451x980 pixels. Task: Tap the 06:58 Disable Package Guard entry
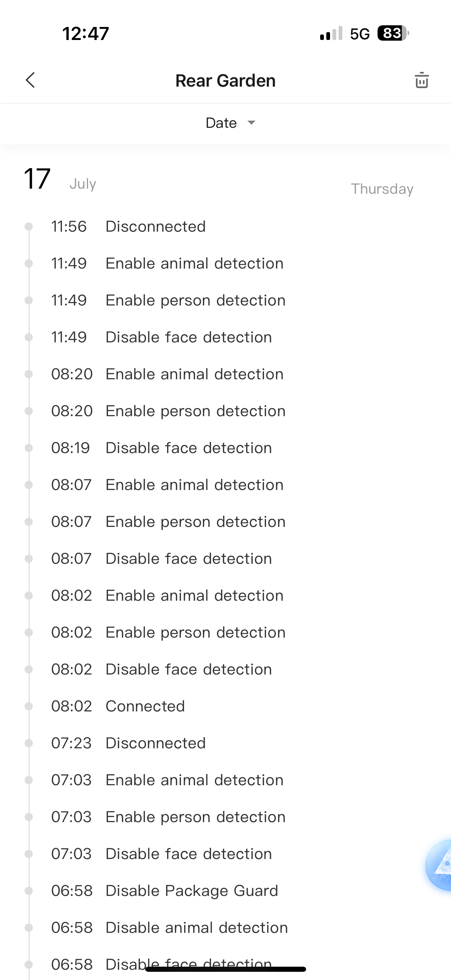[192, 891]
